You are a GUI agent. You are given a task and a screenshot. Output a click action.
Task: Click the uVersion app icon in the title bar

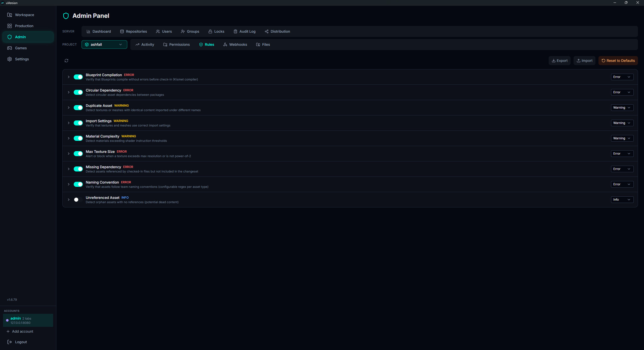click(3, 3)
